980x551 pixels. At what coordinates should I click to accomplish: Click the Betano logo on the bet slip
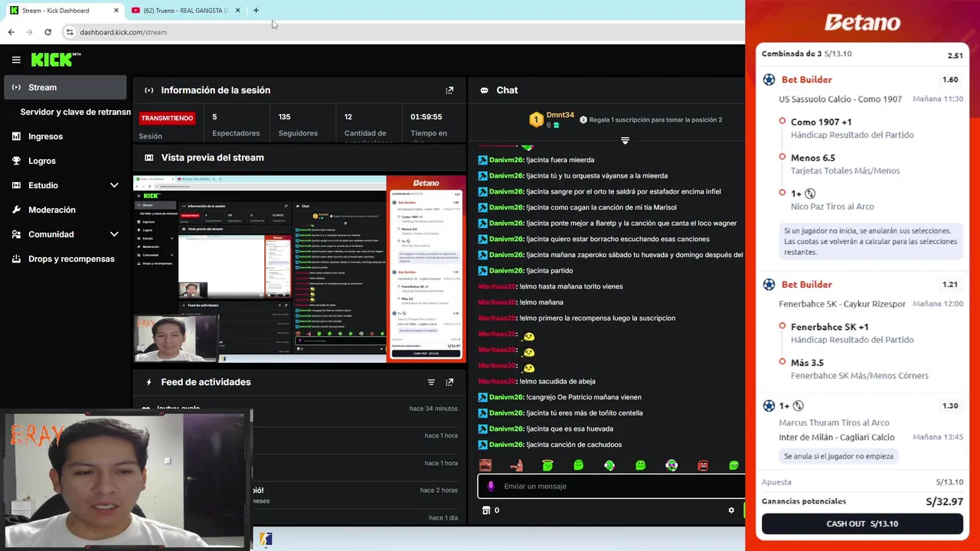tap(862, 23)
